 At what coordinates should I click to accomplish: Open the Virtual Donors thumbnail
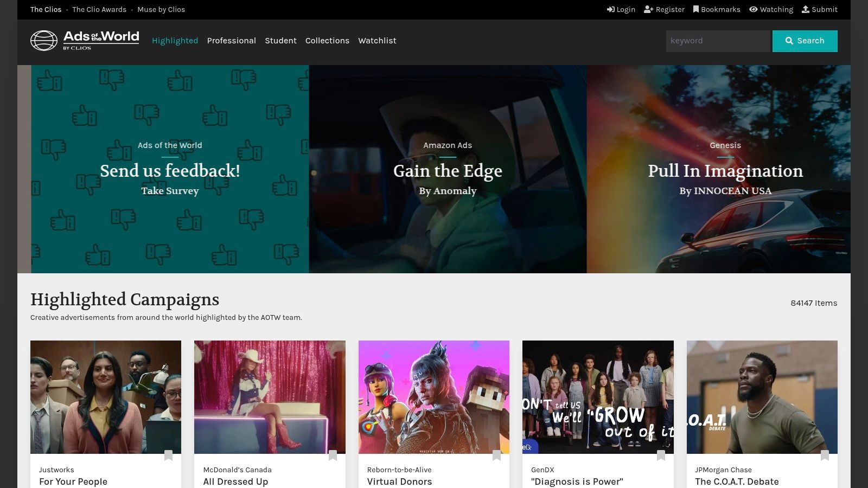434,397
